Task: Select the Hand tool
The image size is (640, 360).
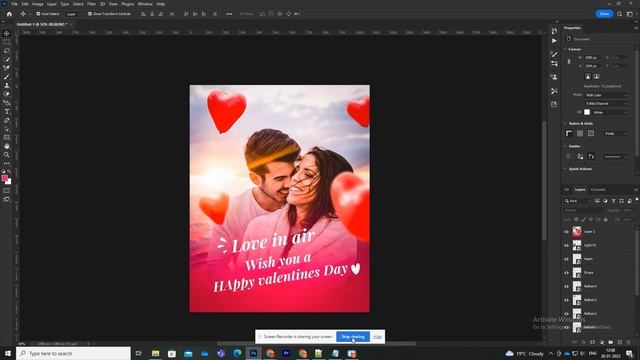Action: click(7, 146)
